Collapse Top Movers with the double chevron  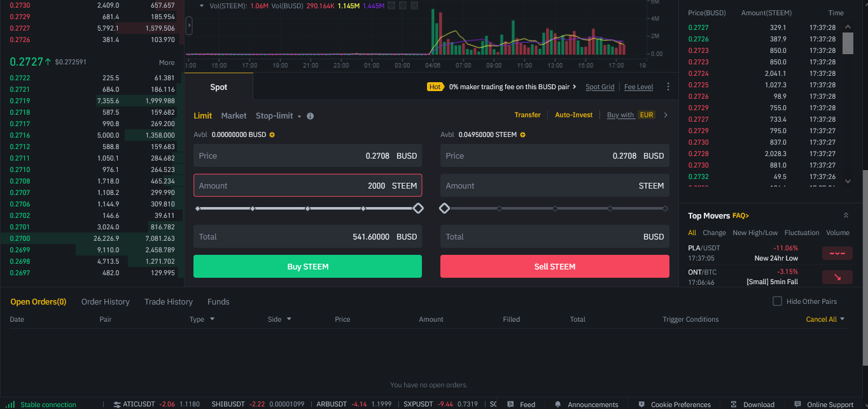click(x=846, y=215)
